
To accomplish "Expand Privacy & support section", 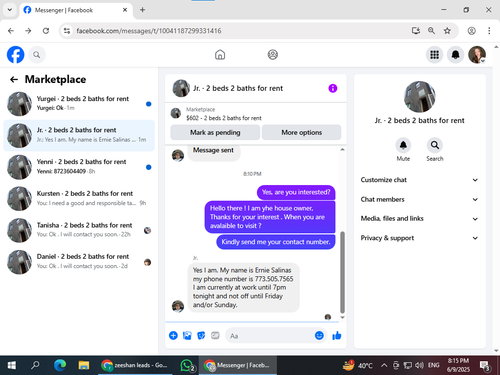I will [x=419, y=238].
